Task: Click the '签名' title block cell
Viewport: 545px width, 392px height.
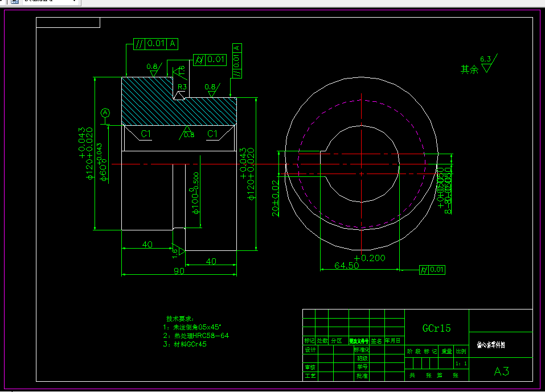Action: click(x=376, y=341)
